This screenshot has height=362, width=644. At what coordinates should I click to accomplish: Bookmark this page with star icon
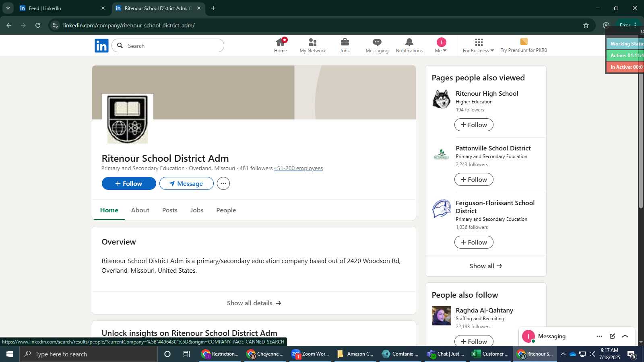point(586,25)
